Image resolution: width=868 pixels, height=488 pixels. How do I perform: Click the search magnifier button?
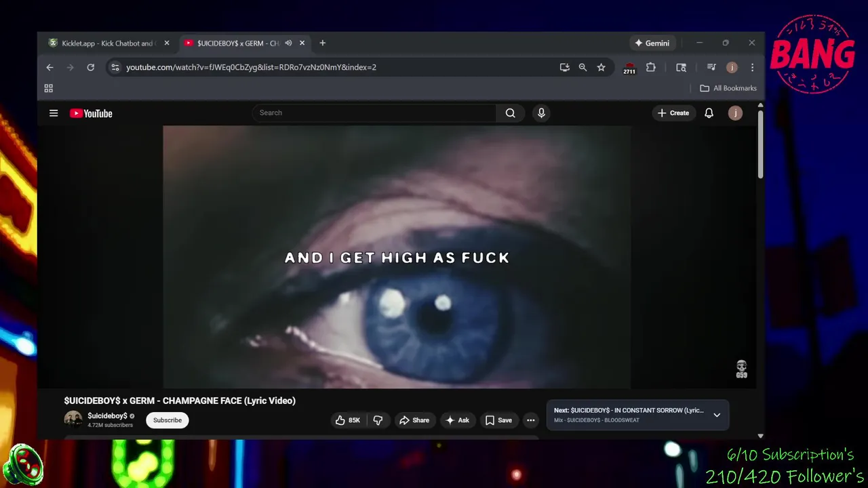point(511,113)
